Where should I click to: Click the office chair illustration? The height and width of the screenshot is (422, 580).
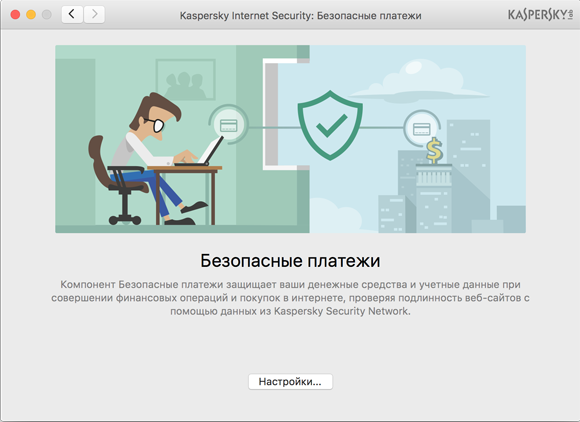click(117, 180)
